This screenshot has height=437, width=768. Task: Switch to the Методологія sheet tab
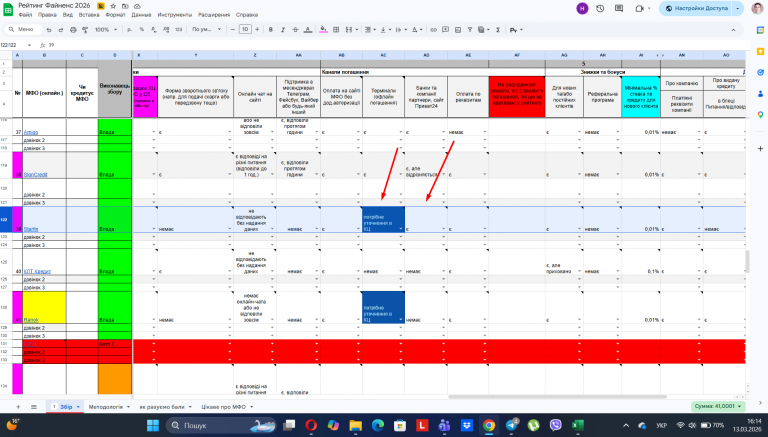point(106,407)
